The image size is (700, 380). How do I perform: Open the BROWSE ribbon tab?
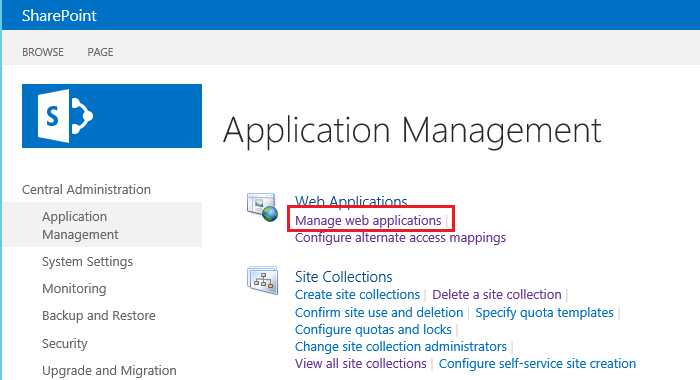43,52
